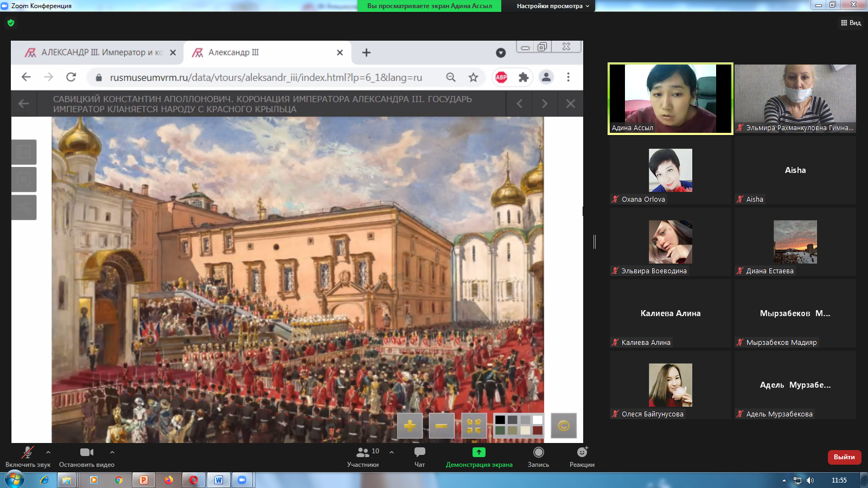Screen dimensions: 868x488
Task: Select Адина Ассыл's video tile
Action: pos(671,98)
